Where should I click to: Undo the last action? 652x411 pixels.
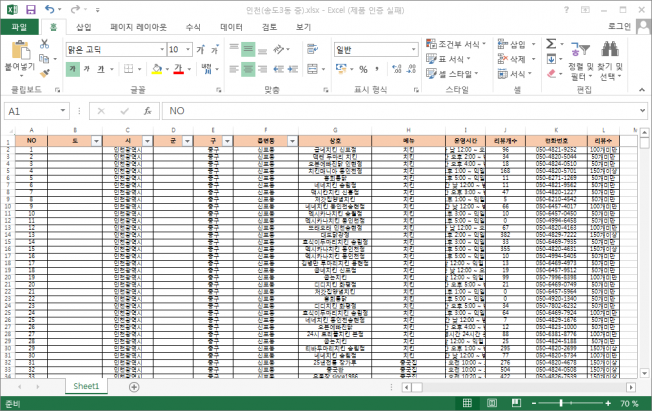click(x=49, y=10)
